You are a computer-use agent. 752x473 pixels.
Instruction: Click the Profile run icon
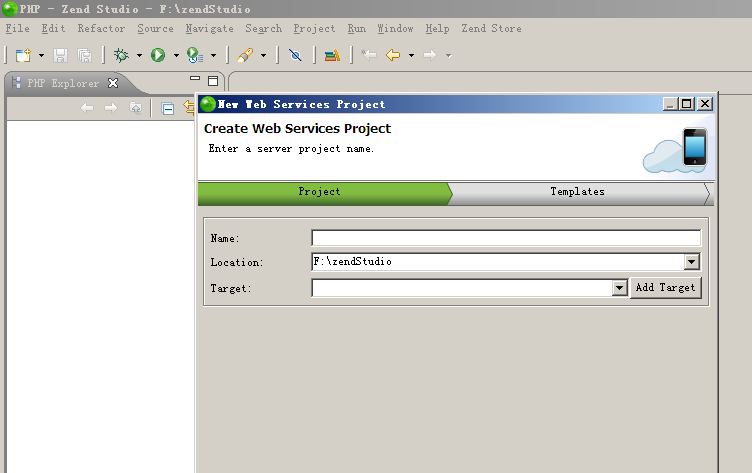[x=195, y=55]
